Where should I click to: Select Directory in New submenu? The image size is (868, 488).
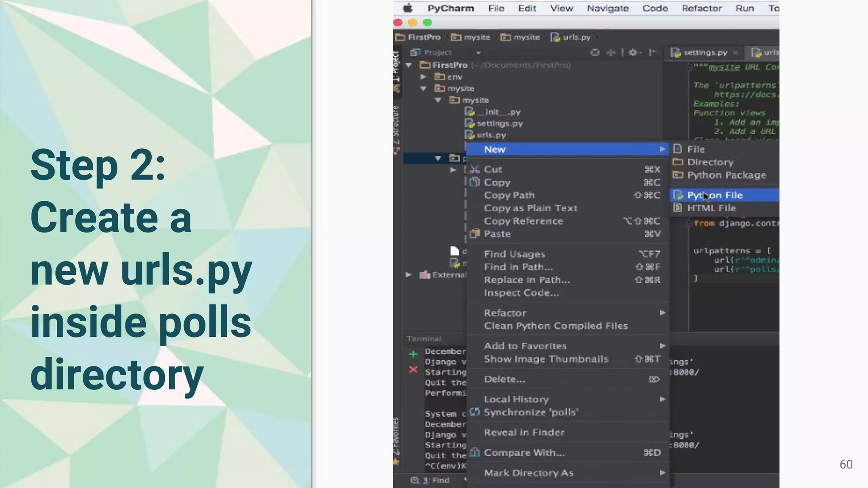coord(724,162)
